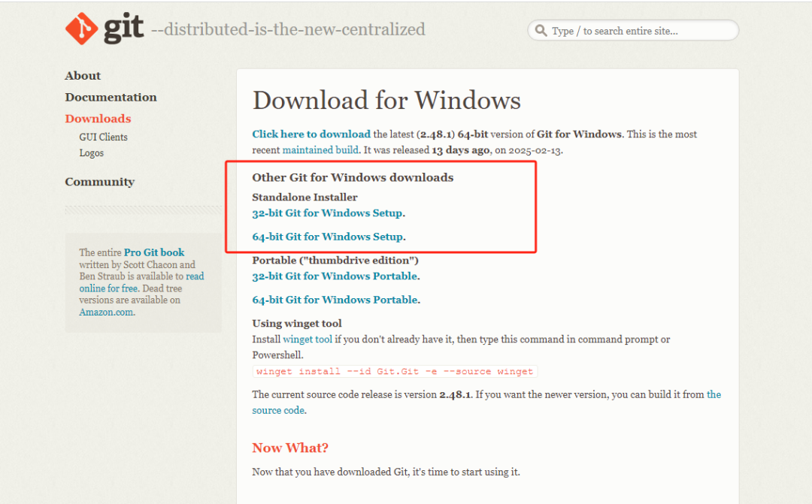Viewport: 812px width, 504px height.
Task: Click the 'Using winget tool' heading
Action: pos(297,324)
